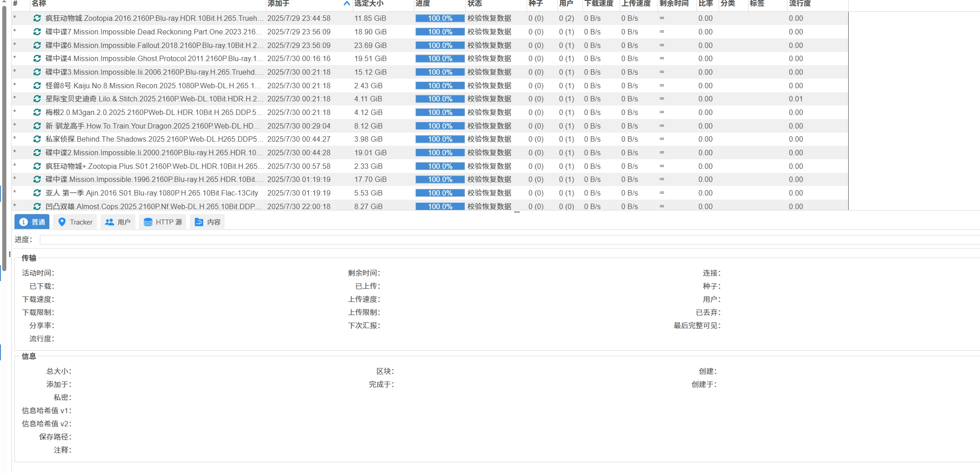Image resolution: width=980 pixels, height=473 pixels.
Task: Open the 普通 general info tab
Action: click(x=32, y=222)
